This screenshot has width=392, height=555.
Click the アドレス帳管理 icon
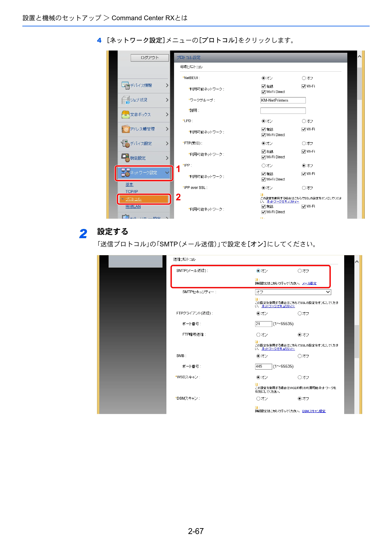(125, 129)
